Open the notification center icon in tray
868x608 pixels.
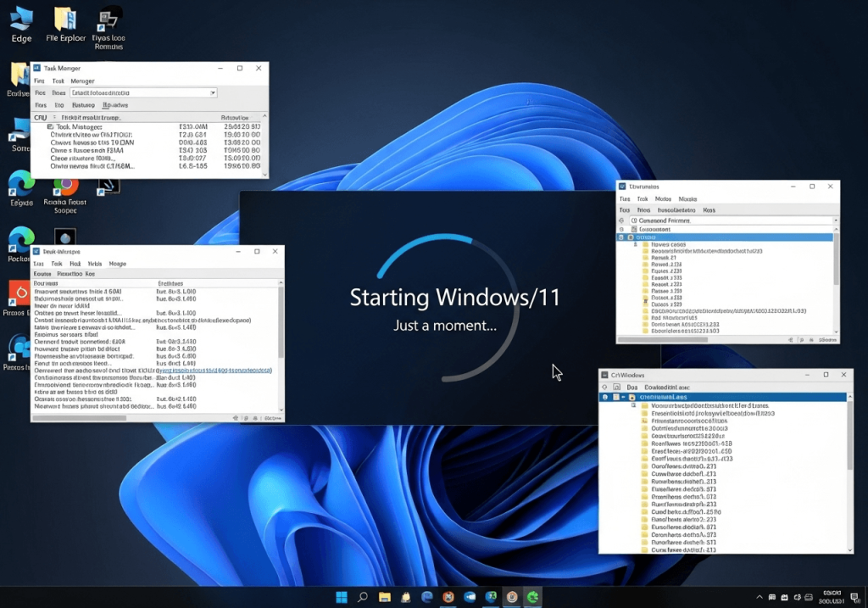pos(854,597)
